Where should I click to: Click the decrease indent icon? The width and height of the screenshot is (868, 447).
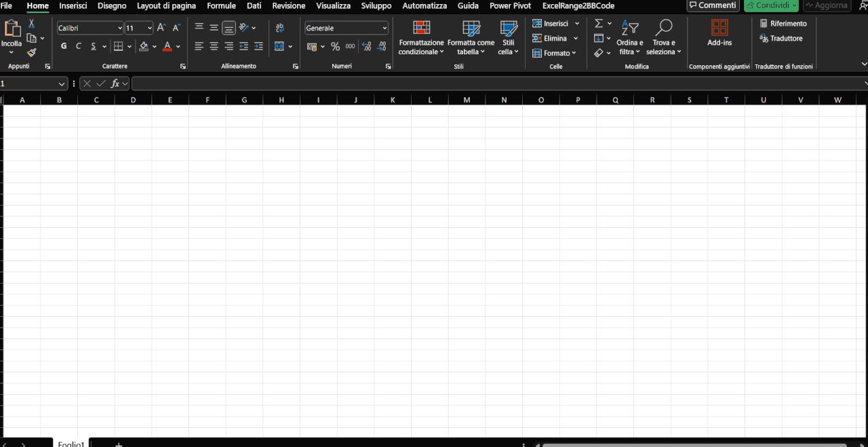click(244, 46)
